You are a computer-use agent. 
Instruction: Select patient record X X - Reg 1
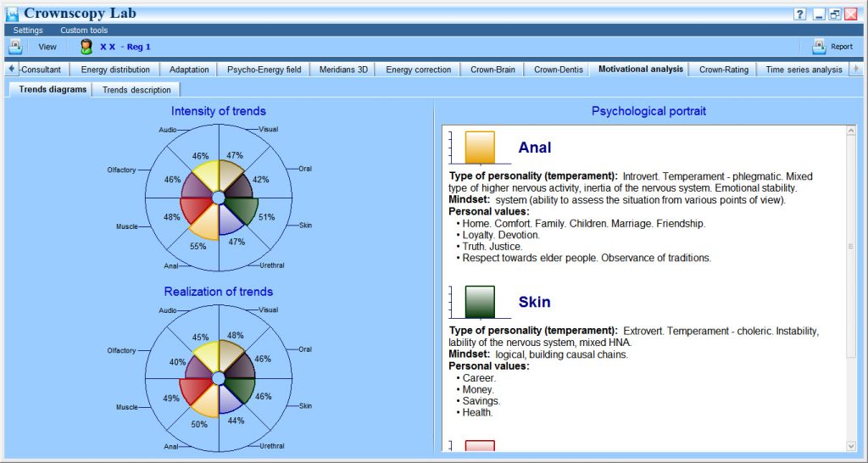pyautogui.click(x=125, y=47)
